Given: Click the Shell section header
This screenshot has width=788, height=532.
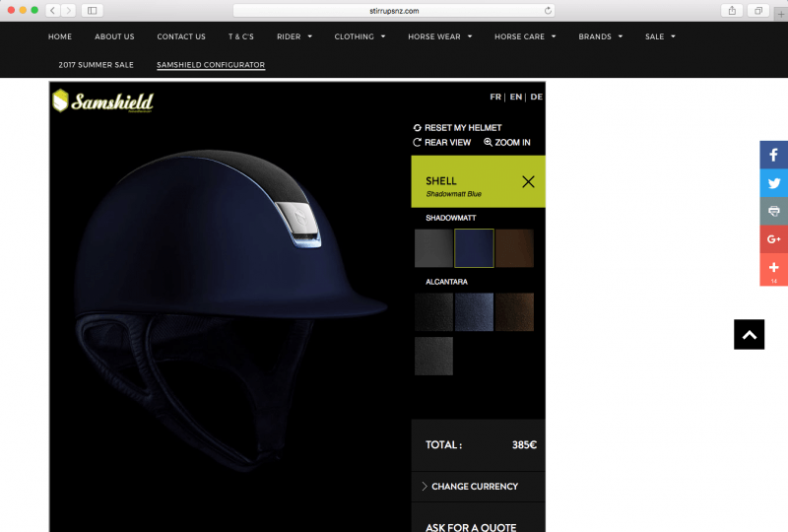Looking at the screenshot, I should click(478, 181).
